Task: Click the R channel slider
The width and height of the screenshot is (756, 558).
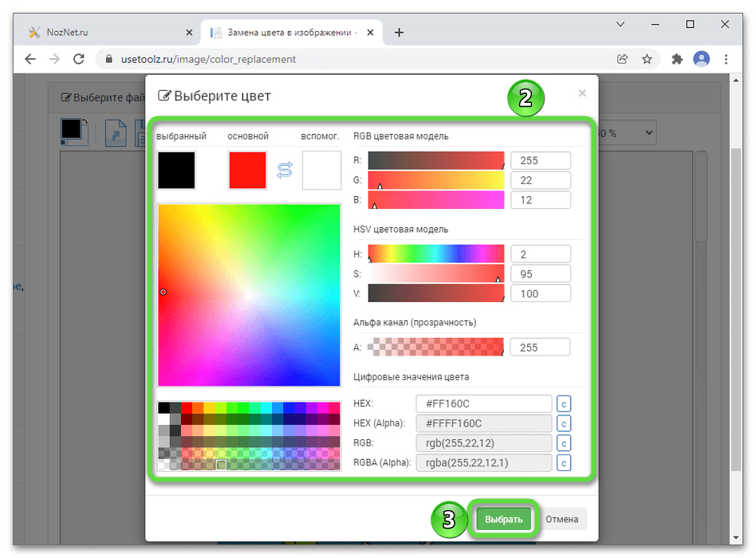Action: 436,160
